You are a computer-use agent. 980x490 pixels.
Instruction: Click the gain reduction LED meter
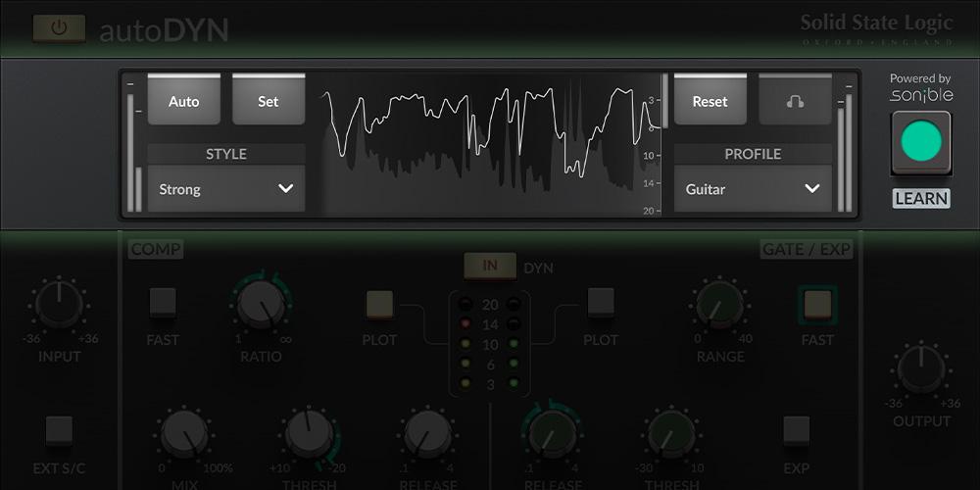point(489,344)
